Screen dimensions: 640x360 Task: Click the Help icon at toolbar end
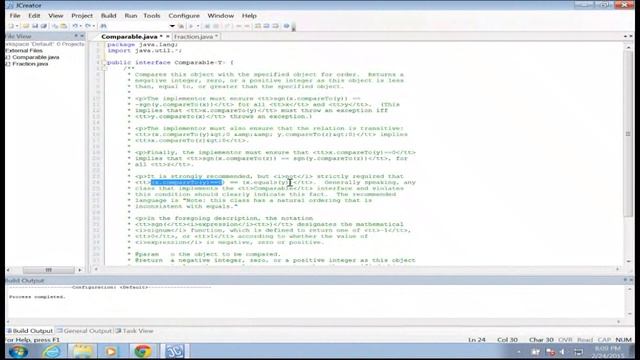coord(287,26)
